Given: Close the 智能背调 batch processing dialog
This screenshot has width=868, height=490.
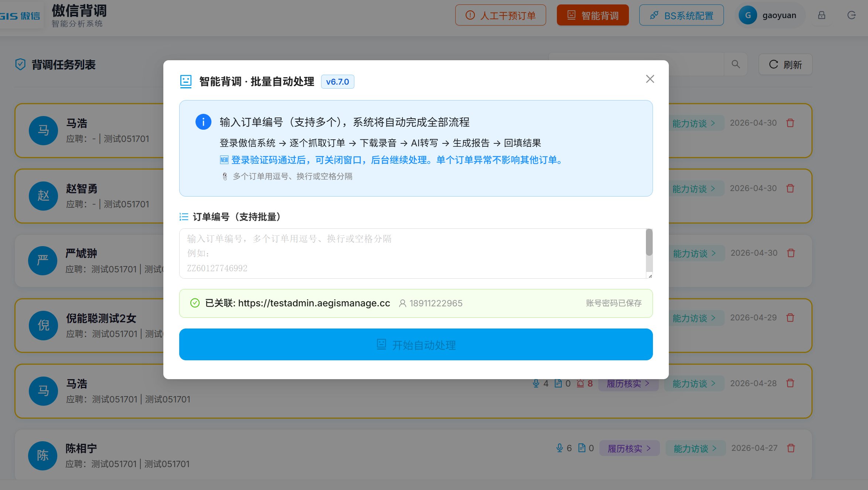Looking at the screenshot, I should click(x=650, y=79).
